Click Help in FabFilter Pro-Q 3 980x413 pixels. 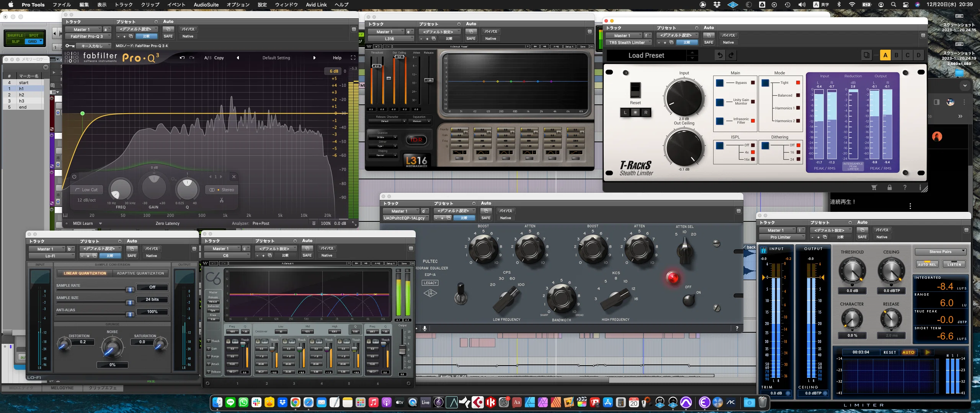coord(337,58)
